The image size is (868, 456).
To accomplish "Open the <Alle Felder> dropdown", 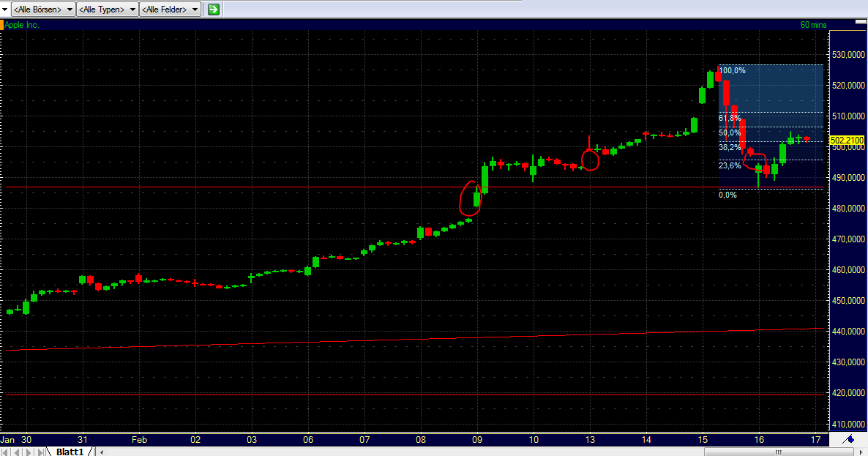I will click(170, 10).
